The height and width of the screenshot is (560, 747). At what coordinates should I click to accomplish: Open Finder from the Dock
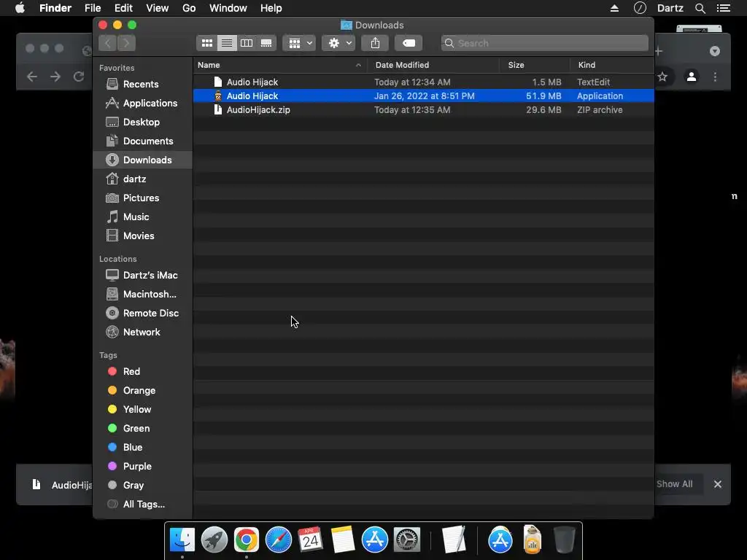182,540
